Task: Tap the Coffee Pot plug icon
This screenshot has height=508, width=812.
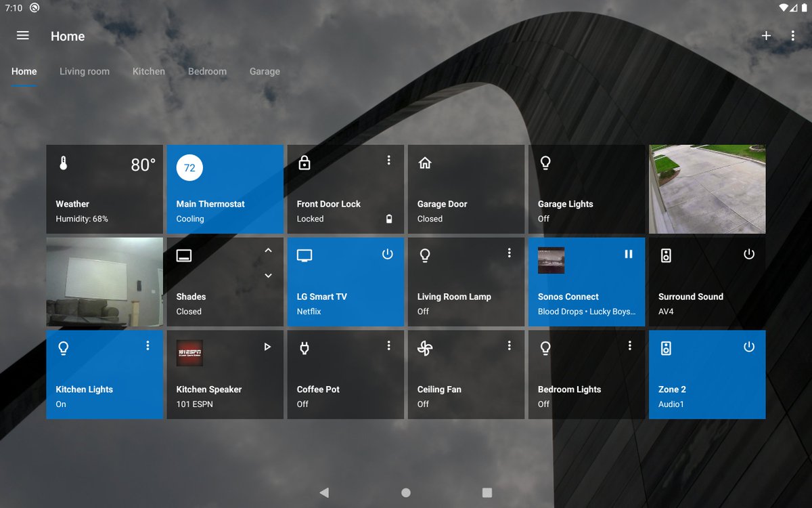Action: pos(304,348)
